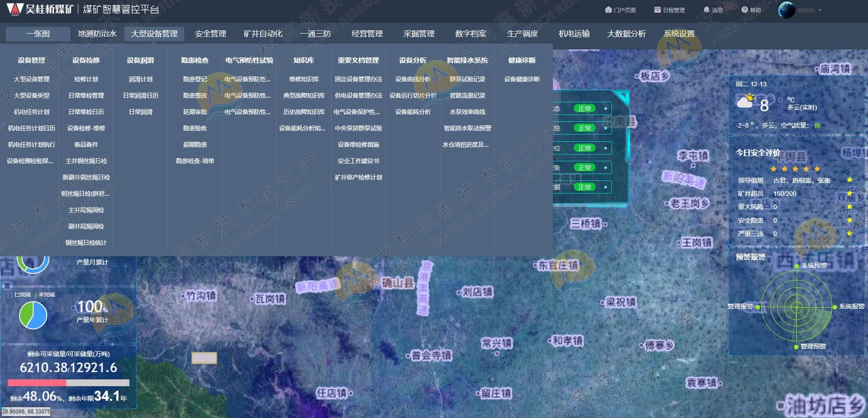Image resolution: width=868 pixels, height=418 pixels.
Task: Open 隐患整改 entry
Action: click(x=195, y=95)
